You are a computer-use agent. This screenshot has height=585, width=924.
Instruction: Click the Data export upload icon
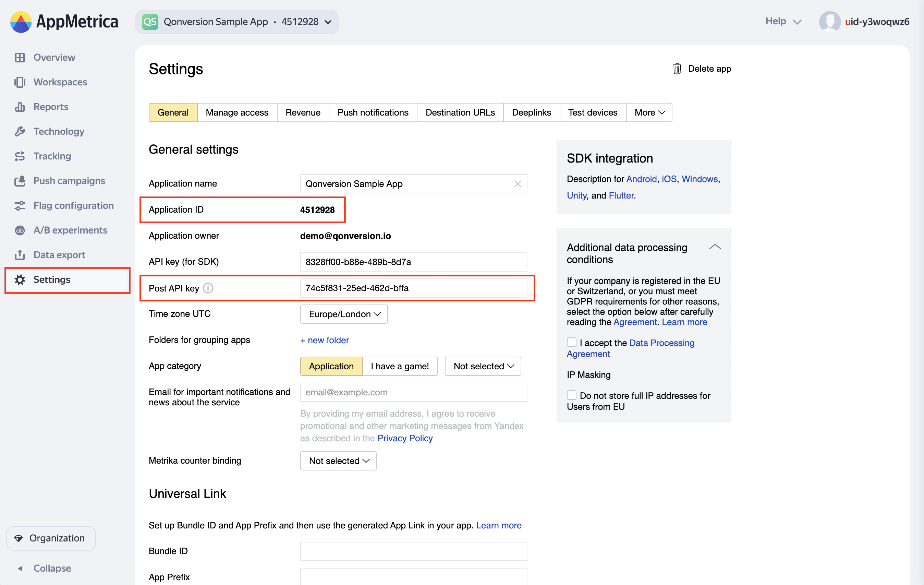20,255
